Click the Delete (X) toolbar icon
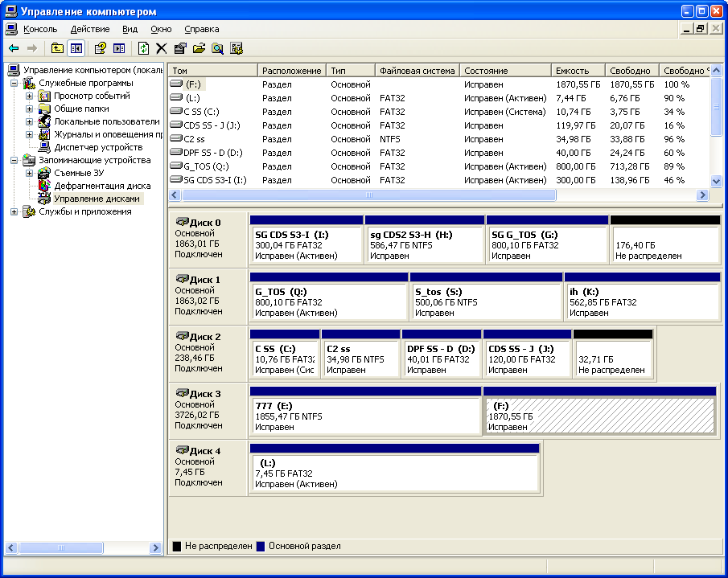Image resolution: width=728 pixels, height=578 pixels. (161, 47)
